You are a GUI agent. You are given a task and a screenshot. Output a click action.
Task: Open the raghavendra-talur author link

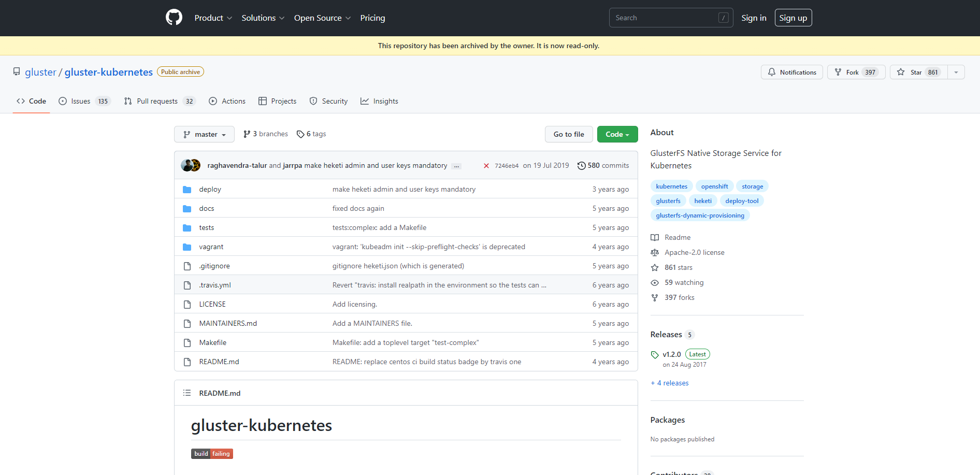coord(237,166)
